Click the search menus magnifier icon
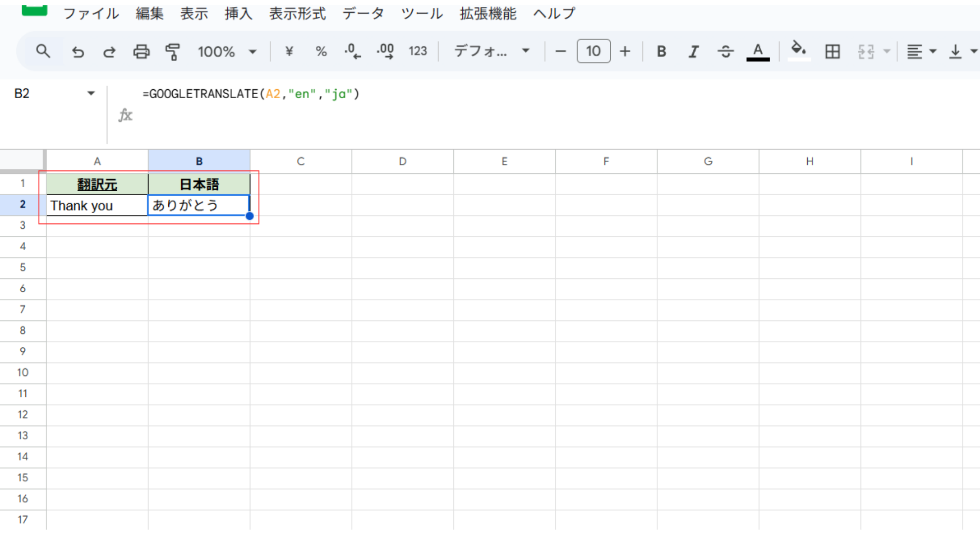Image resolution: width=980 pixels, height=535 pixels. (43, 51)
